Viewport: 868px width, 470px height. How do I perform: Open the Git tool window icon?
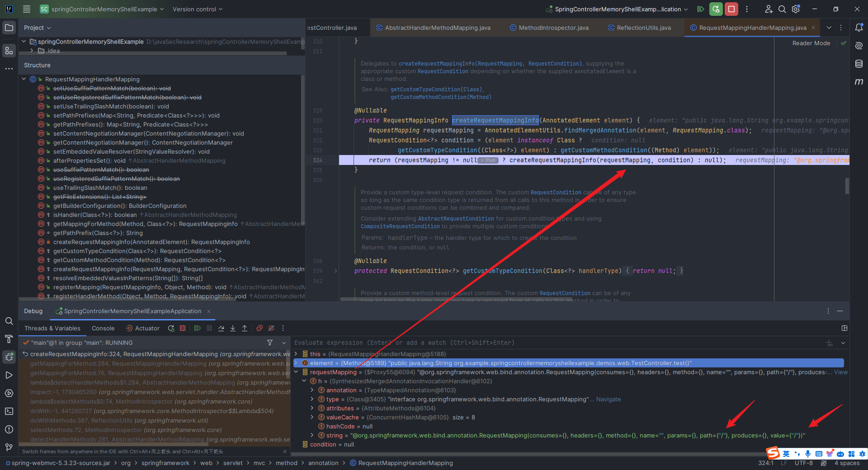pos(9,447)
